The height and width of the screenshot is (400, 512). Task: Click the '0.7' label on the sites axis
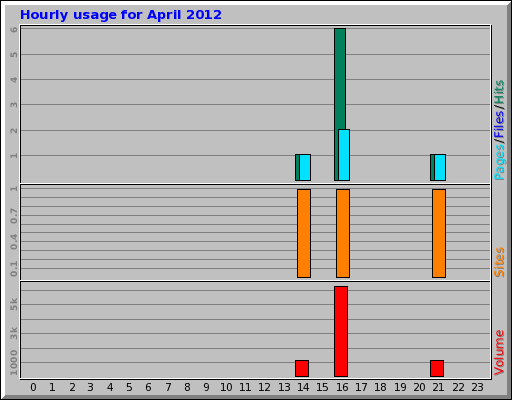(x=14, y=216)
